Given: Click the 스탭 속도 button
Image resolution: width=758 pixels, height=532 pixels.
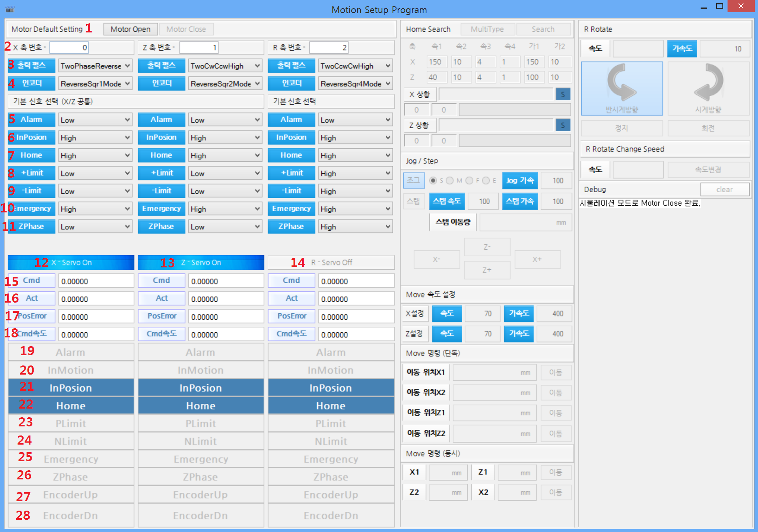Looking at the screenshot, I should pyautogui.click(x=447, y=201).
